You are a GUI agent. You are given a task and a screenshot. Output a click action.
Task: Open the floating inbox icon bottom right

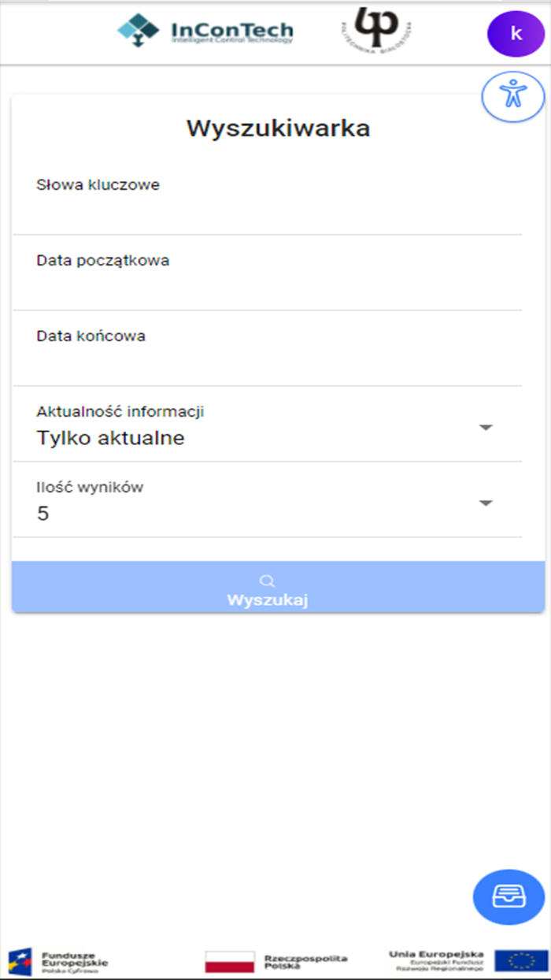pos(508,896)
